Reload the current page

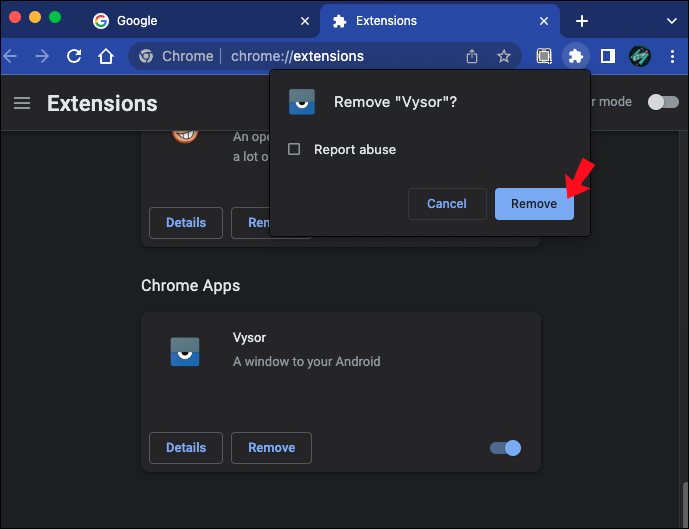click(x=74, y=56)
